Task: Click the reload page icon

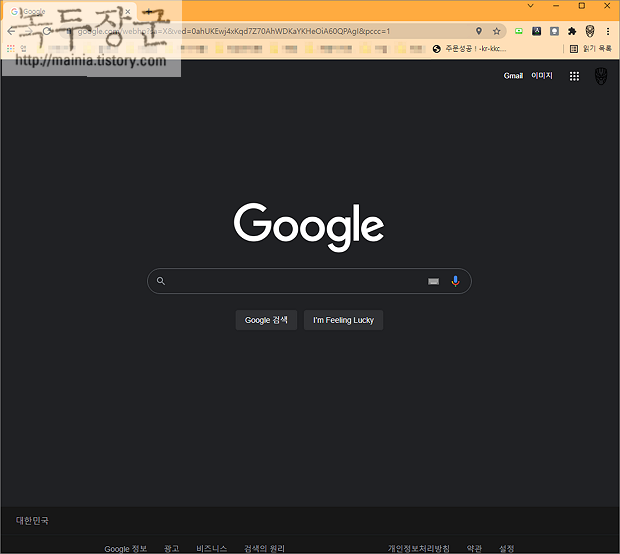Action: tap(47, 31)
